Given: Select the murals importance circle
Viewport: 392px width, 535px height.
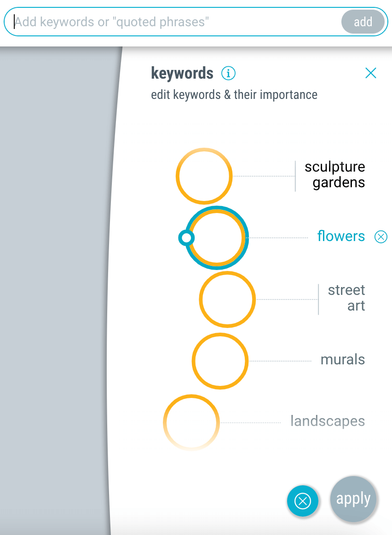Looking at the screenshot, I should click(x=220, y=361).
